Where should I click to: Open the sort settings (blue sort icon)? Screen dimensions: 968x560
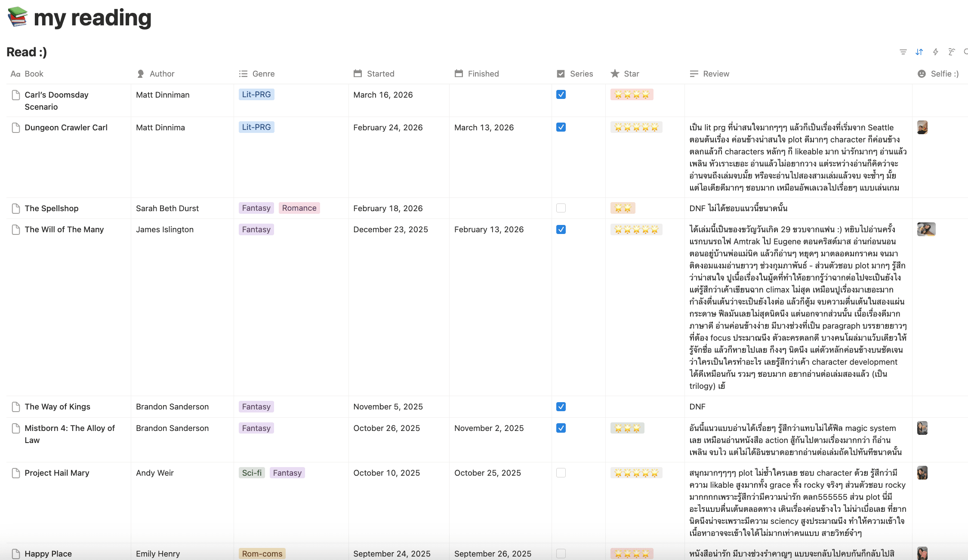point(919,52)
